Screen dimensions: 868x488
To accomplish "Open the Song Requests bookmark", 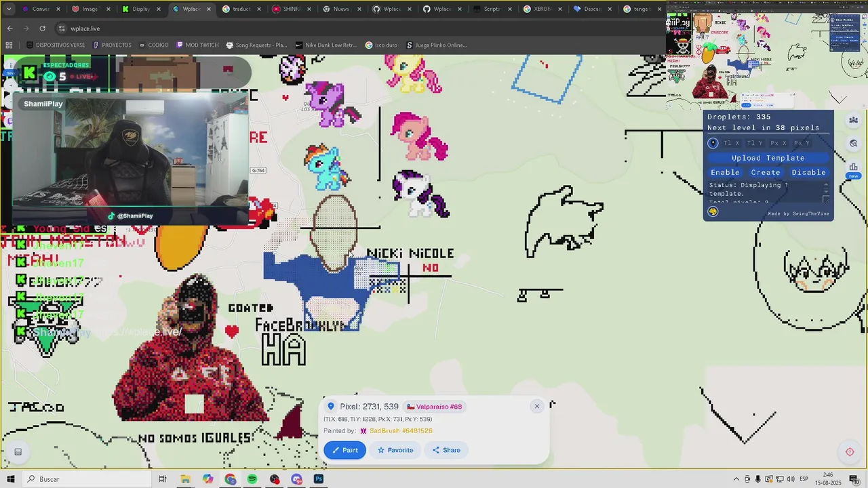I will pyautogui.click(x=256, y=45).
